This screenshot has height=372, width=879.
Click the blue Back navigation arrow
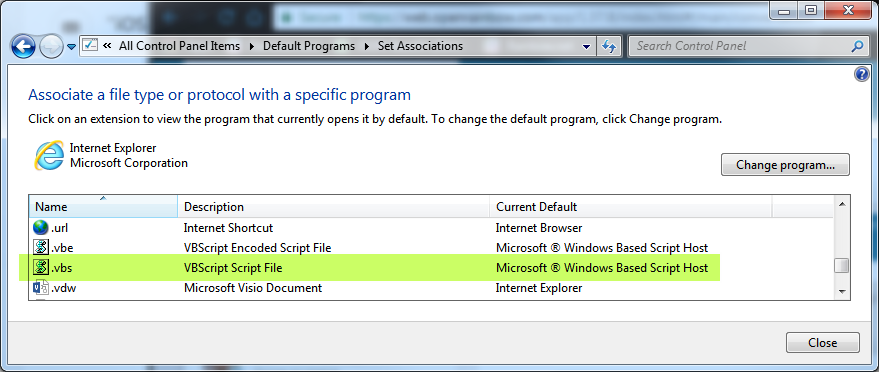tap(24, 46)
